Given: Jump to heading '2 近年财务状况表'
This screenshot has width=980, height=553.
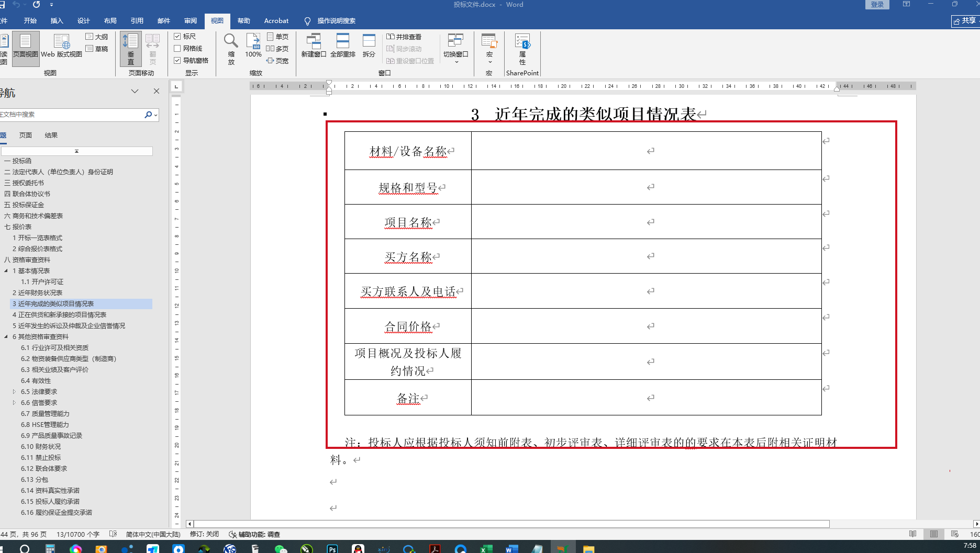Looking at the screenshot, I should pyautogui.click(x=38, y=293).
